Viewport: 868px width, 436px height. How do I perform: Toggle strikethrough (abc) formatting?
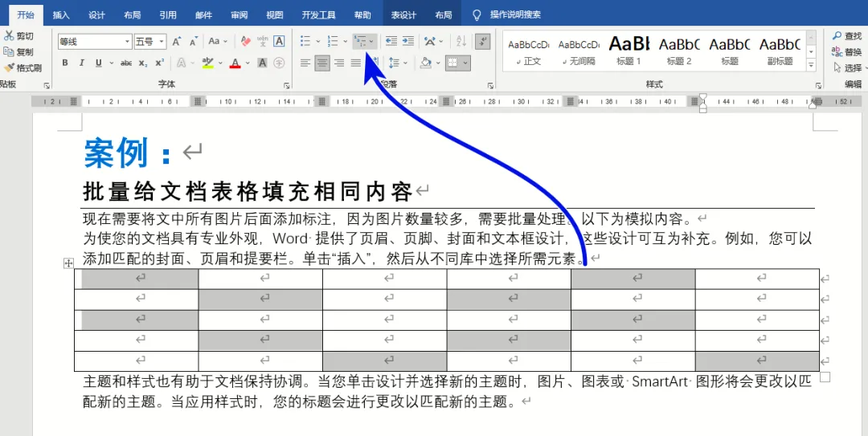pos(126,63)
